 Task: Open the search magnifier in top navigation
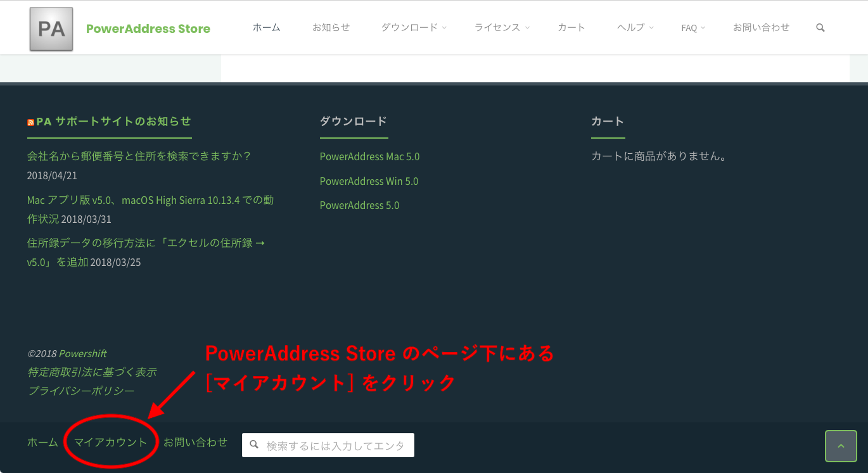pyautogui.click(x=820, y=28)
